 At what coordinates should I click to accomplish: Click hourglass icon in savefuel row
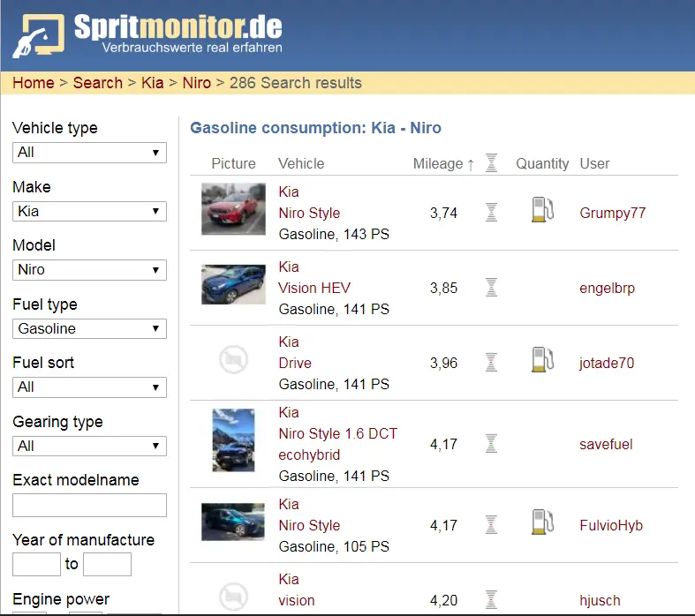(491, 443)
